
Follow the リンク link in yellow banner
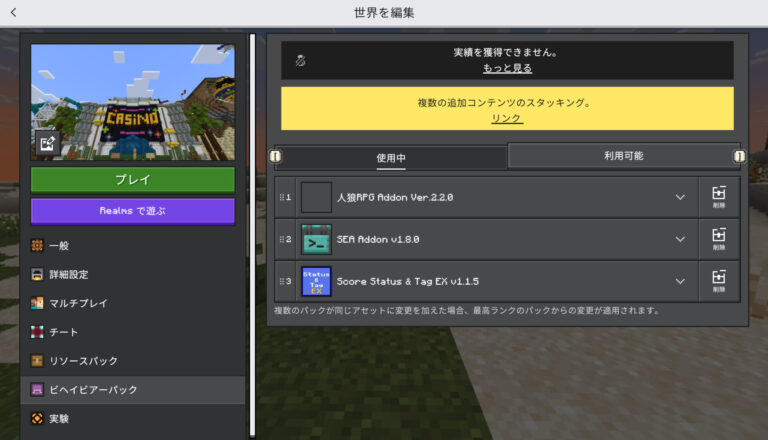tap(507, 119)
